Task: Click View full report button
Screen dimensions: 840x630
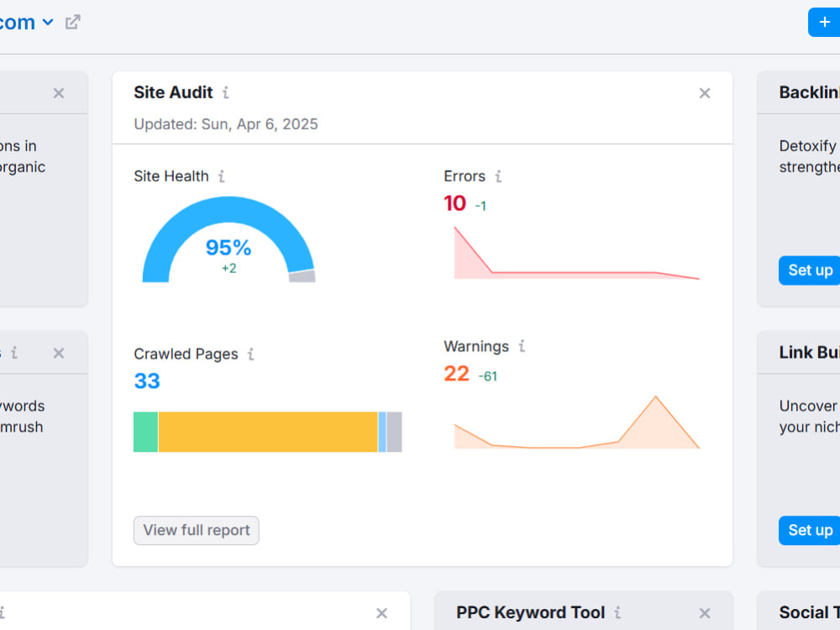Action: (196, 530)
